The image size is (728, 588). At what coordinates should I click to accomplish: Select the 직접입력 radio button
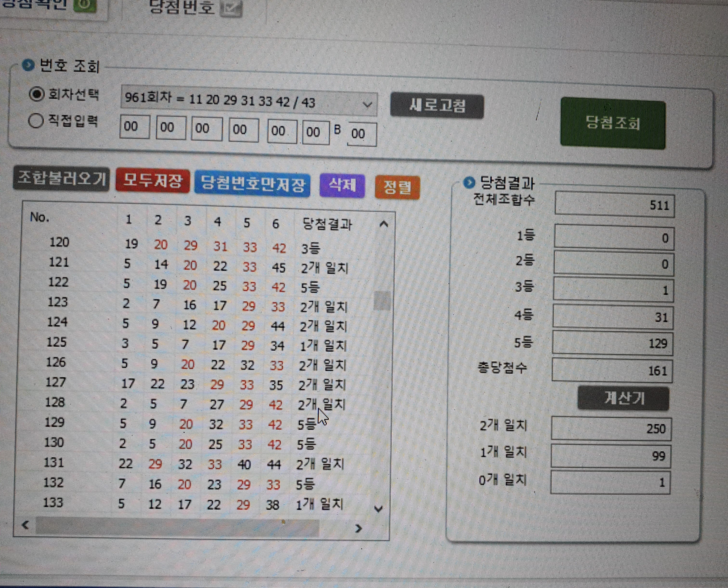tap(36, 121)
